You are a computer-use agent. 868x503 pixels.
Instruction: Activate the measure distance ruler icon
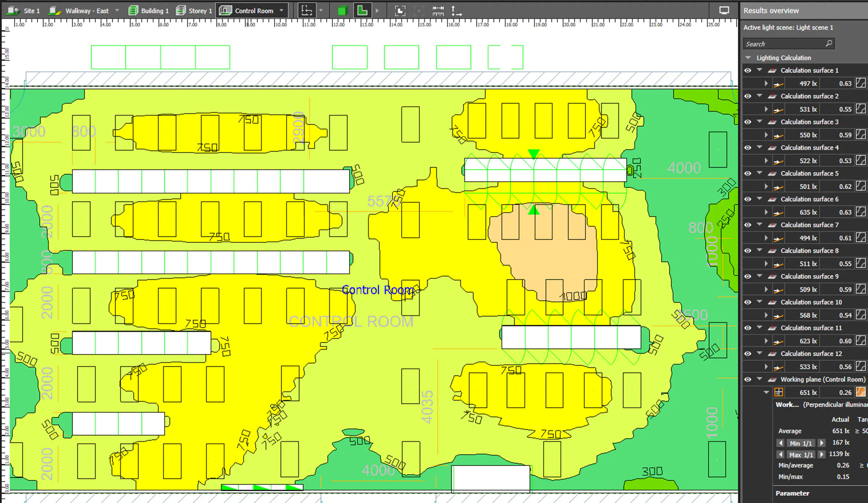[438, 11]
